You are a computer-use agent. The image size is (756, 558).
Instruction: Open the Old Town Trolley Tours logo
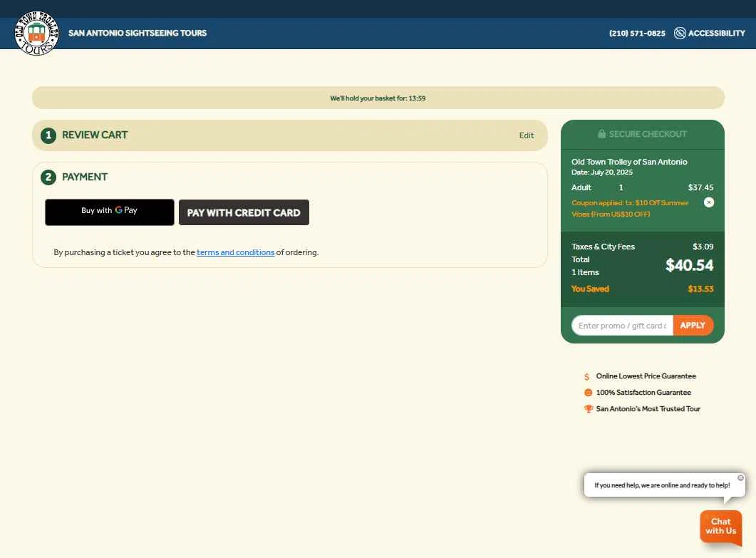click(x=36, y=33)
